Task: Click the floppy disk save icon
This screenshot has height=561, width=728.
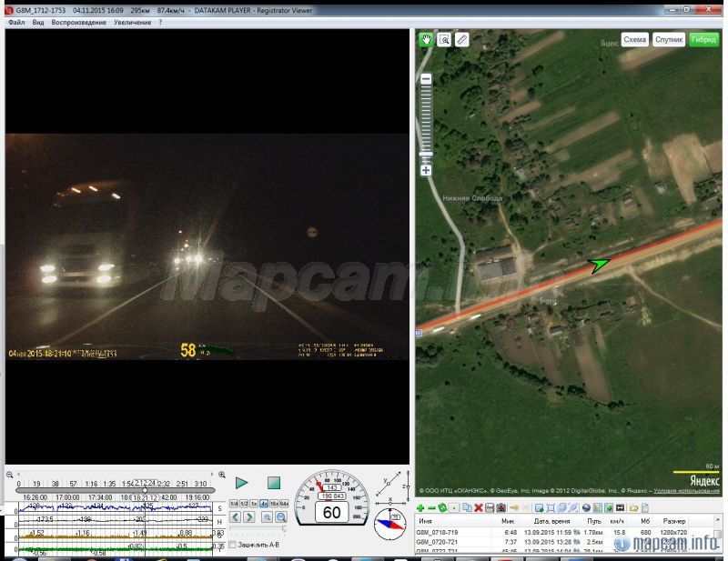Action: click(x=490, y=507)
